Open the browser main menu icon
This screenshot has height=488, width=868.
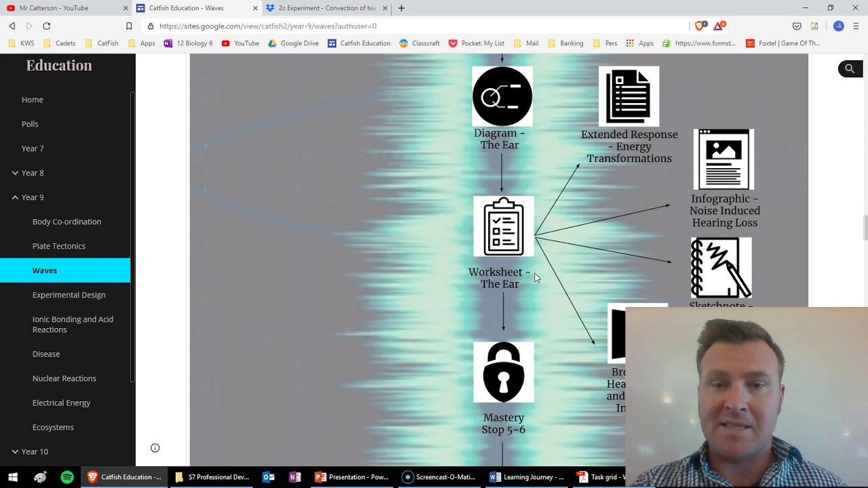(856, 26)
